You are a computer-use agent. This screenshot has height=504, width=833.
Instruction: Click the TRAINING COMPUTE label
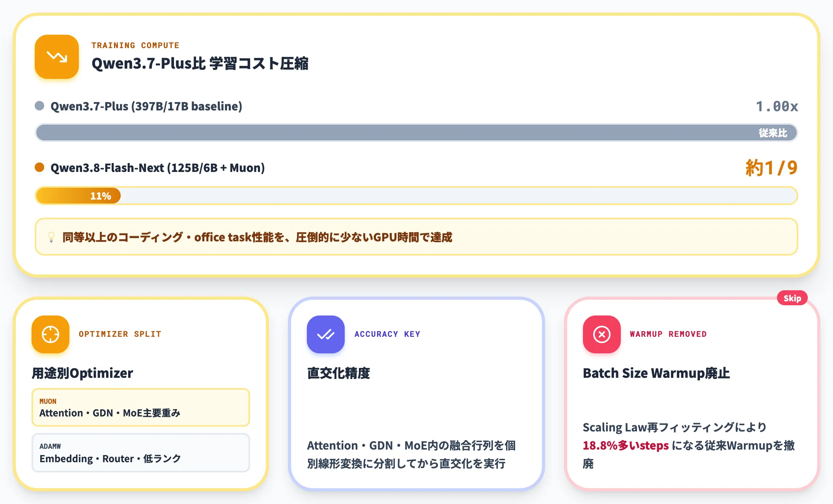point(135,45)
